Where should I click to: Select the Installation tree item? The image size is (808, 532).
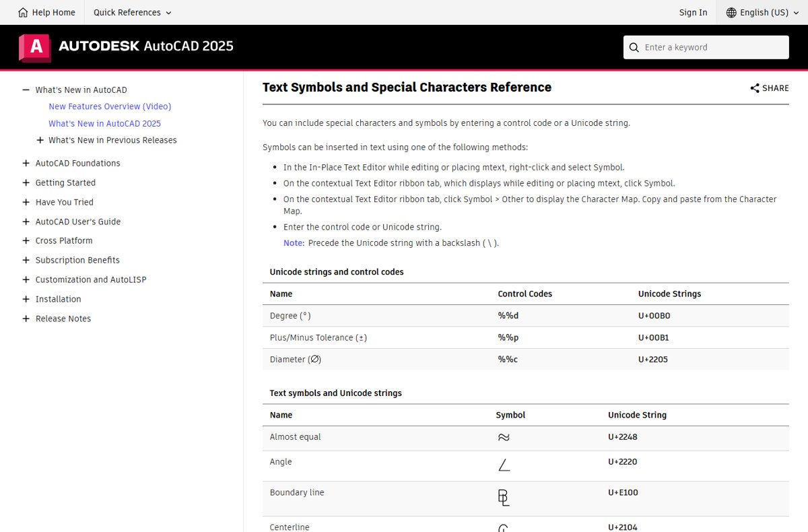tap(58, 299)
